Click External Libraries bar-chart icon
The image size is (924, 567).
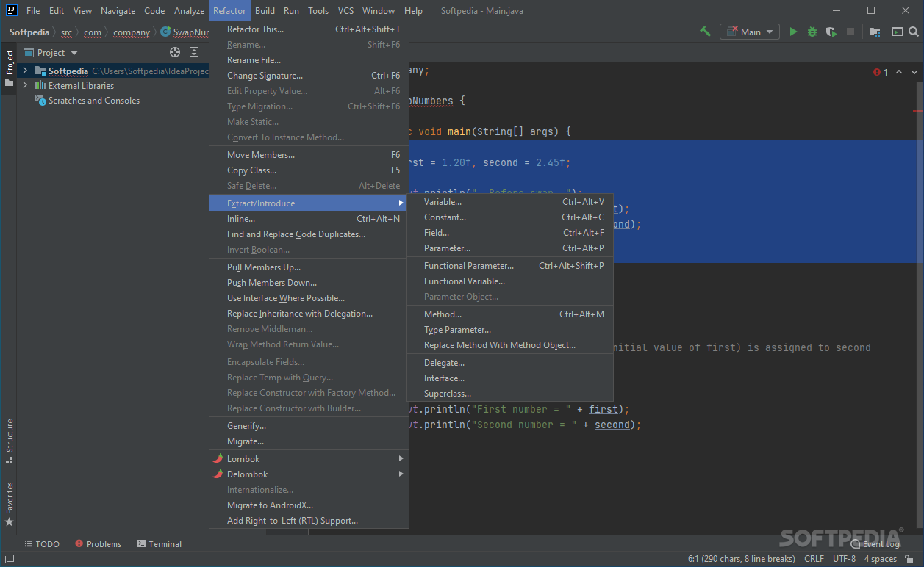coord(40,85)
